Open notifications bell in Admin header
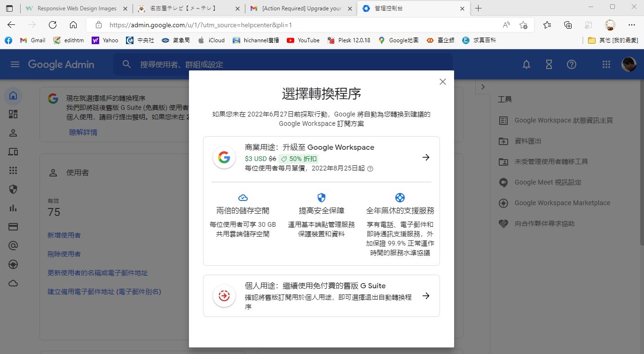The image size is (644, 354). tap(526, 65)
